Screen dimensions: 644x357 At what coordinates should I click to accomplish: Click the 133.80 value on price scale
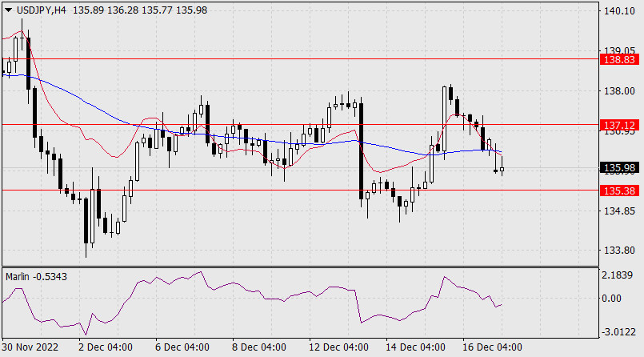point(620,250)
